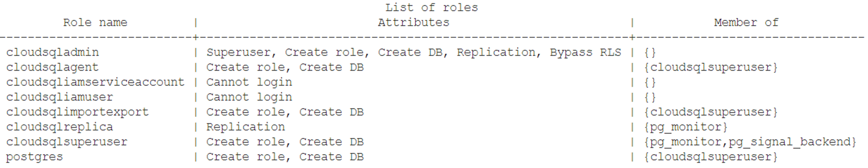868x168 pixels.
Task: Click the 'List of roles' title
Action: pyautogui.click(x=431, y=8)
